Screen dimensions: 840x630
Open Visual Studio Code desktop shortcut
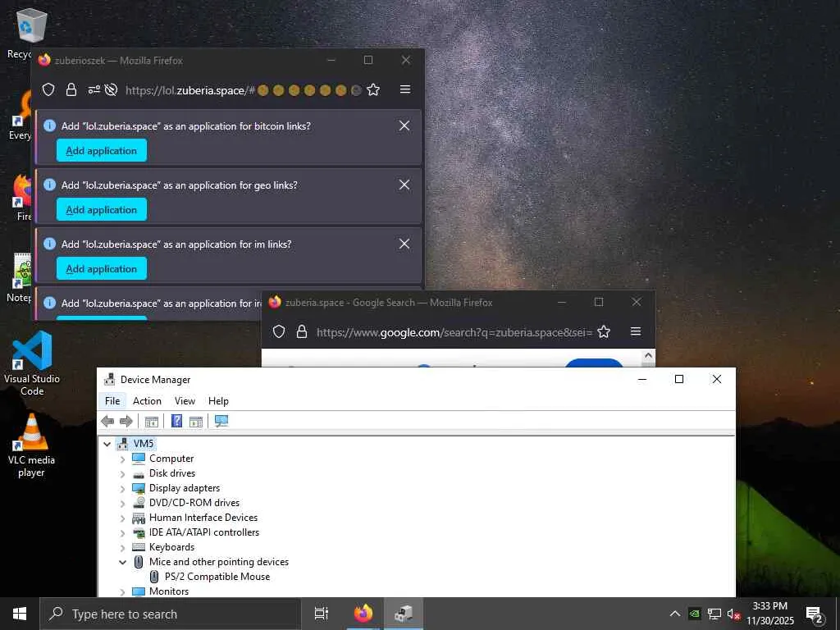pyautogui.click(x=32, y=363)
